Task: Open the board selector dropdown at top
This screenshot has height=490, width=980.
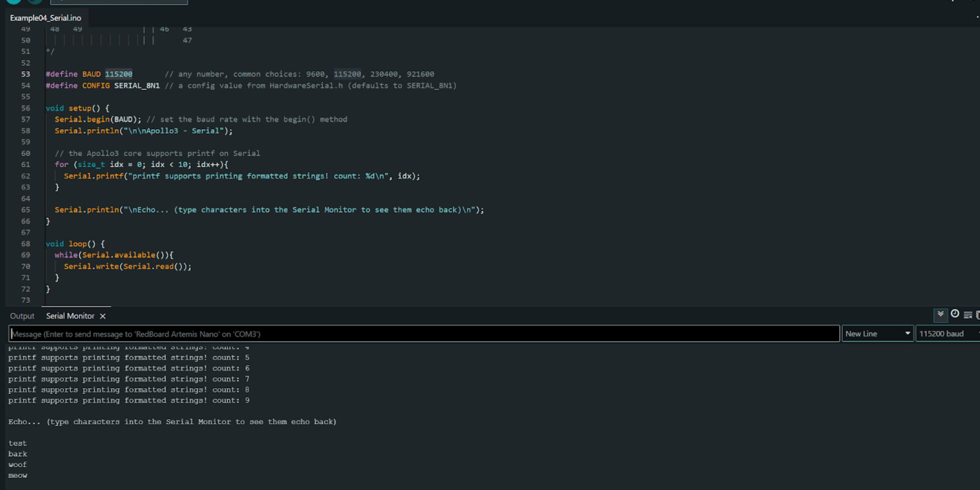Action: (119, 1)
